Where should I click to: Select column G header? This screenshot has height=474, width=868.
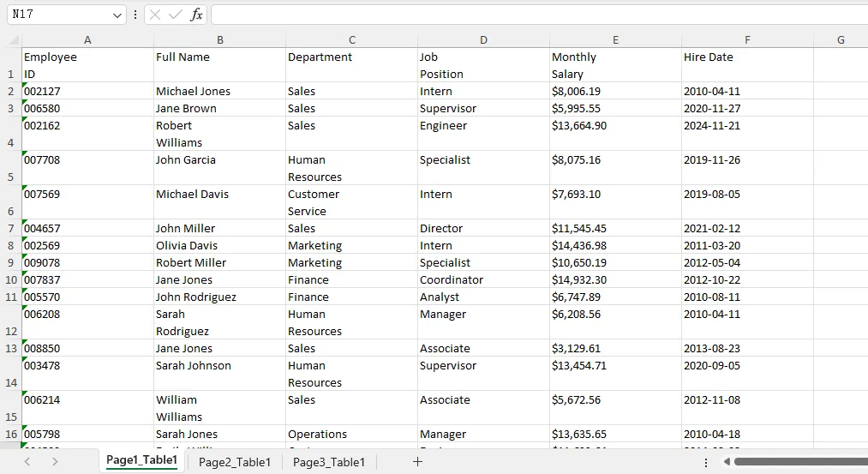coord(841,40)
